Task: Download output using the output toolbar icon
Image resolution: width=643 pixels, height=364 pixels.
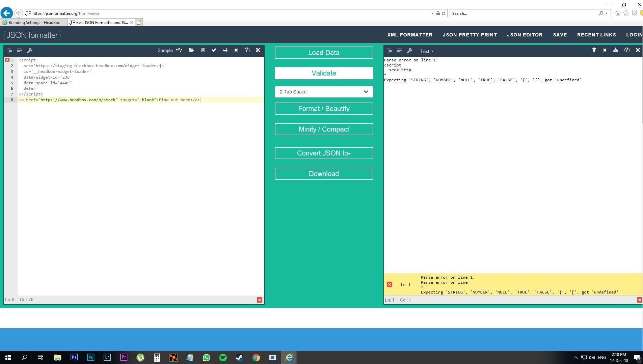Action: tap(616, 50)
